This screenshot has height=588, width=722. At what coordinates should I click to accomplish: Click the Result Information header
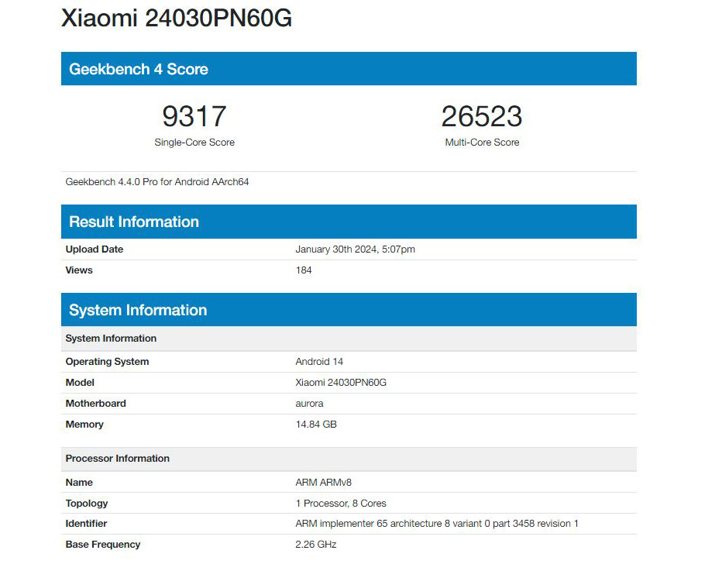(x=134, y=222)
